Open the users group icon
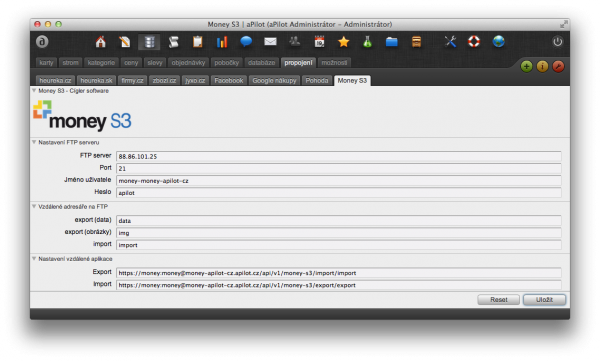The height and width of the screenshot is (361, 600). (295, 41)
